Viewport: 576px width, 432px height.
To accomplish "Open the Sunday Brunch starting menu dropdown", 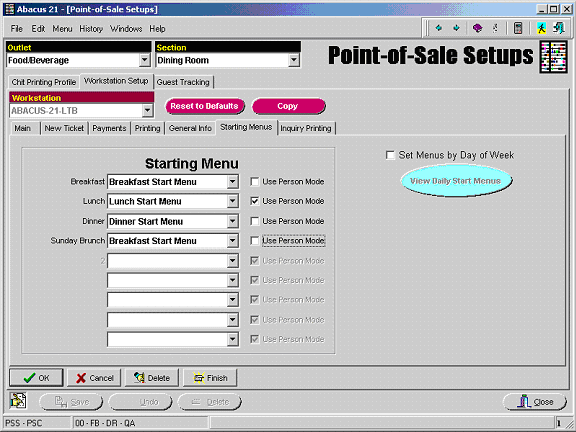I will (x=232, y=241).
